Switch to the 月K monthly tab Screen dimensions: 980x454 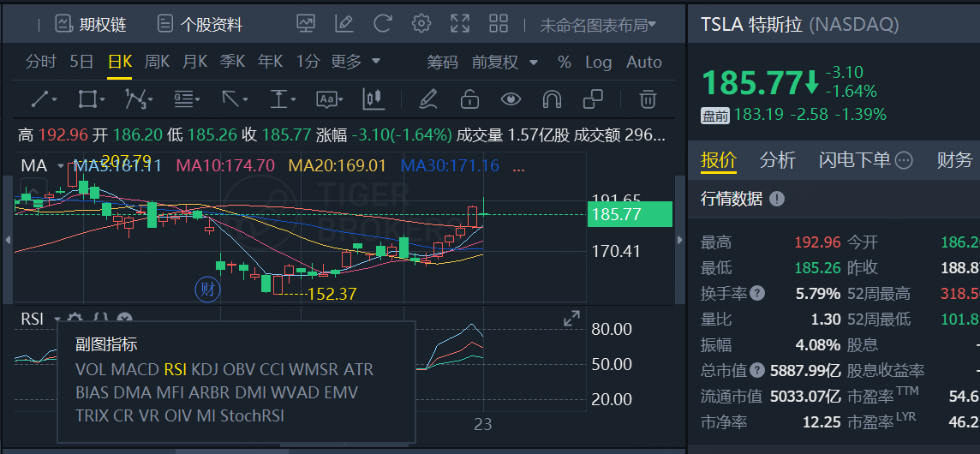(x=195, y=62)
